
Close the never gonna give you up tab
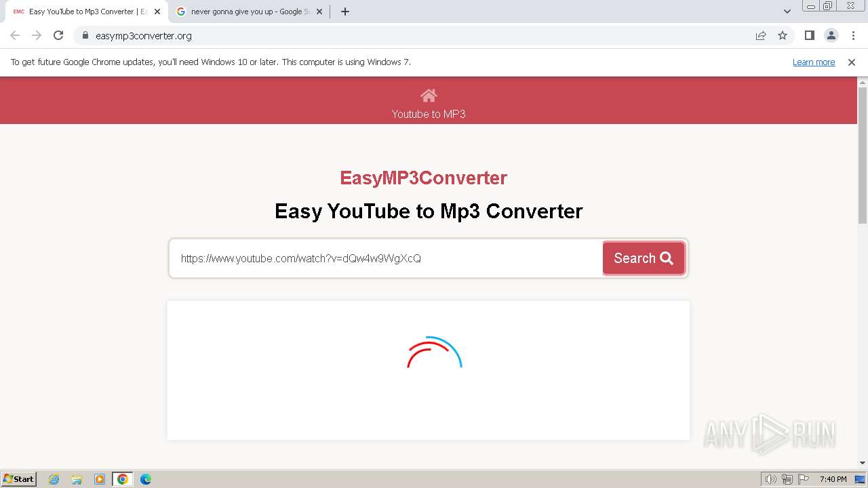pyautogui.click(x=319, y=12)
